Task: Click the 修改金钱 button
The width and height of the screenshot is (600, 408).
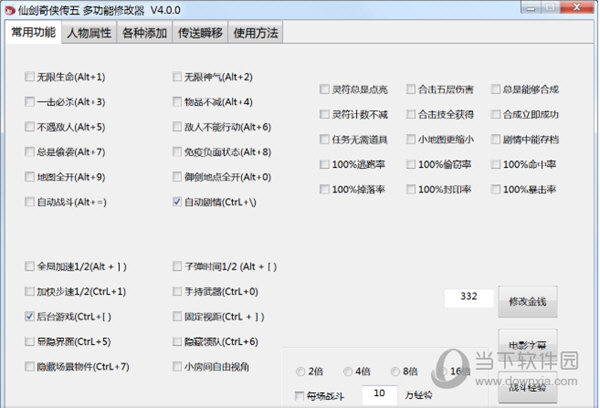Action: point(527,301)
